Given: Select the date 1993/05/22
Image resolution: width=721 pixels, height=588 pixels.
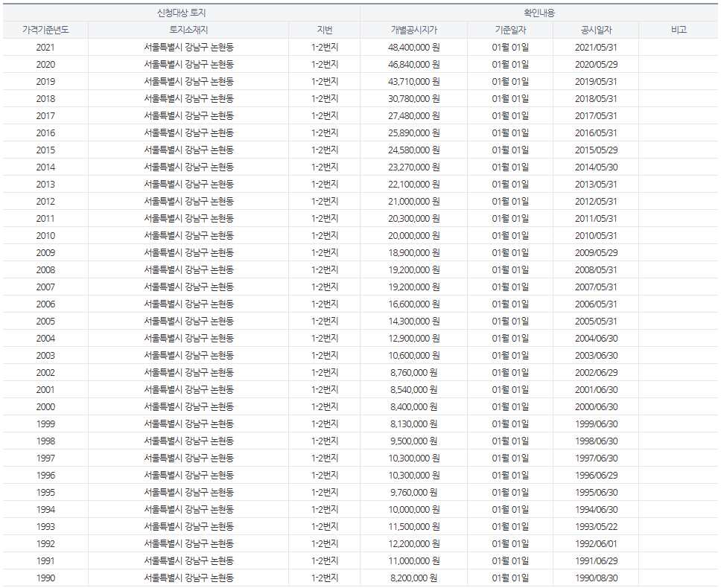Looking at the screenshot, I should pyautogui.click(x=596, y=526).
